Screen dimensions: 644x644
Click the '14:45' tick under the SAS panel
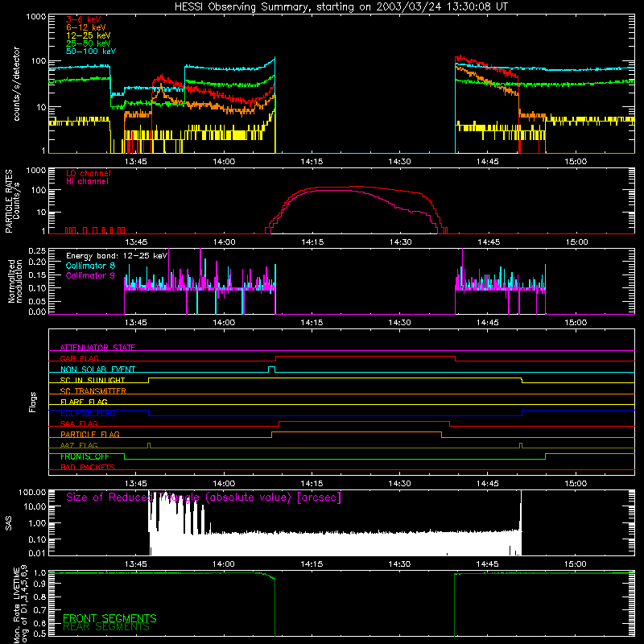(x=488, y=564)
